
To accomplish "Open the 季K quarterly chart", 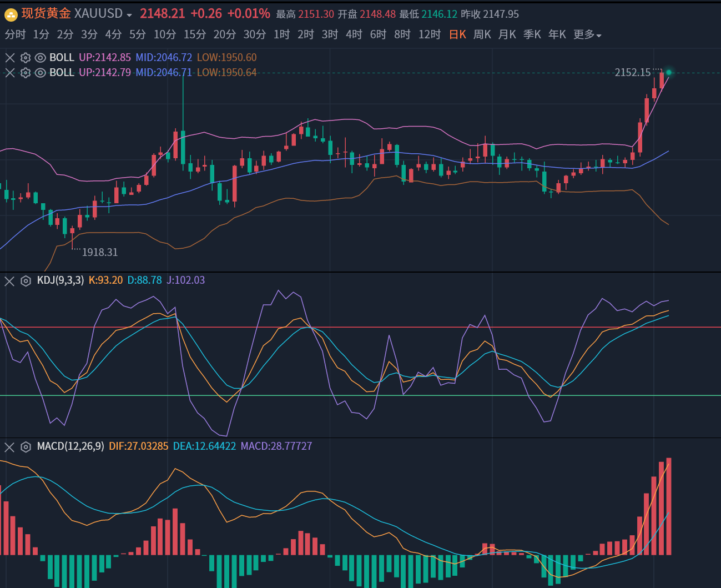I will [x=532, y=35].
